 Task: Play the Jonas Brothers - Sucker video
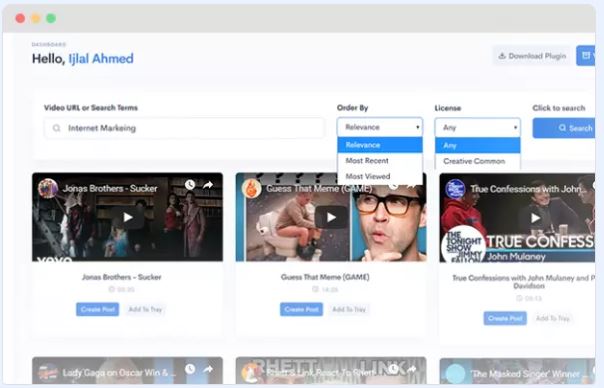coord(128,217)
